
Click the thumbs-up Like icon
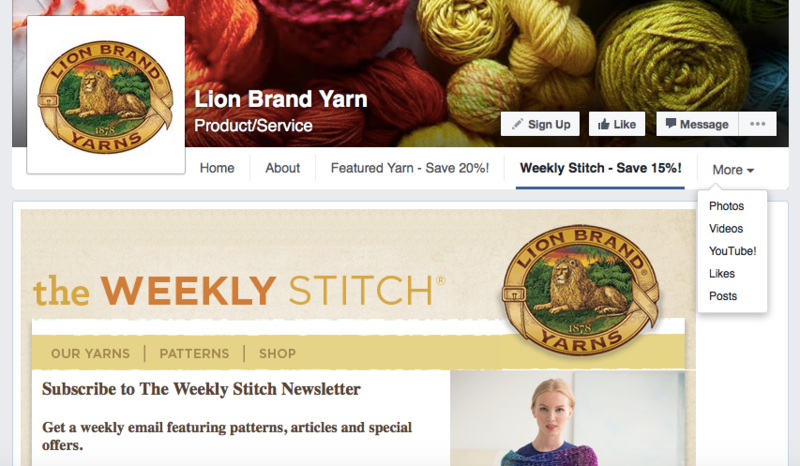tap(604, 124)
